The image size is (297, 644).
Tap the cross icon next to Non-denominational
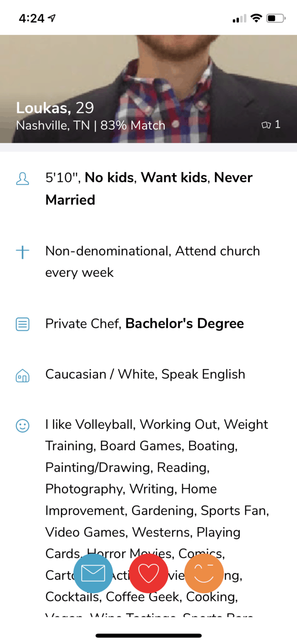23,252
